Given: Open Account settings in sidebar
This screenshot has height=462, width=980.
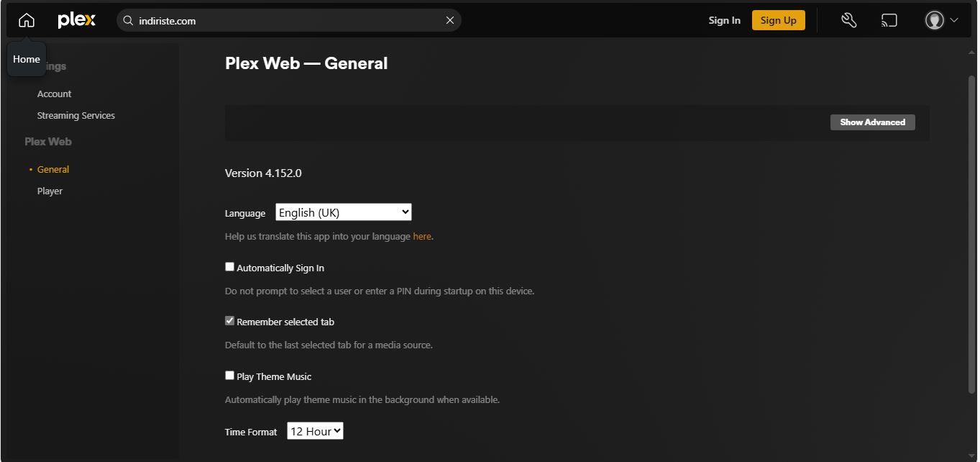Looking at the screenshot, I should pyautogui.click(x=54, y=94).
